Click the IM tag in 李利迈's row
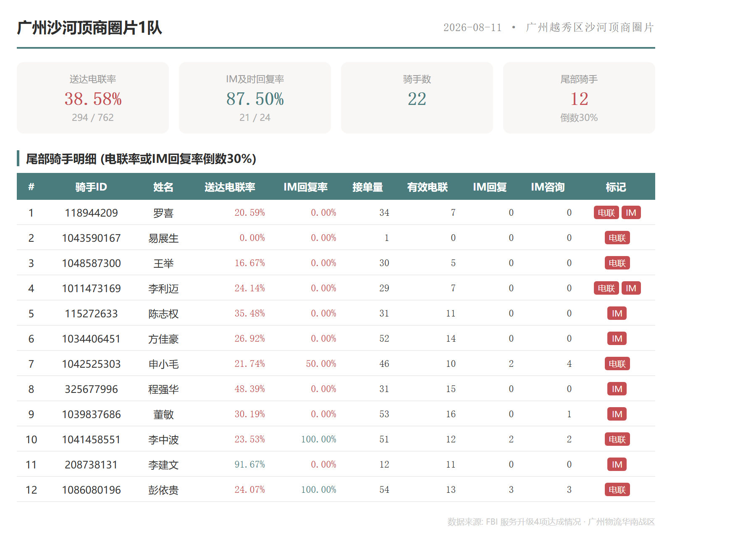This screenshot has height=544, width=756. (x=631, y=288)
